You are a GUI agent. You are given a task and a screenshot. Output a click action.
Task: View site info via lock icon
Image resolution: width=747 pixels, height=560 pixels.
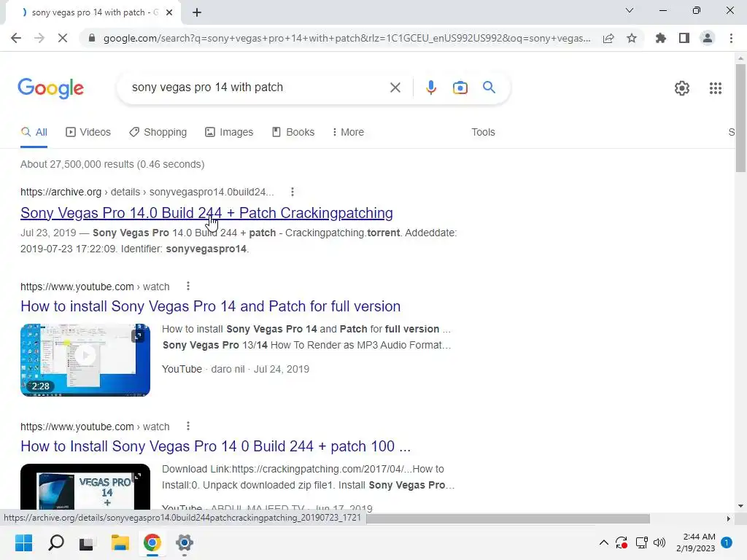(x=92, y=38)
